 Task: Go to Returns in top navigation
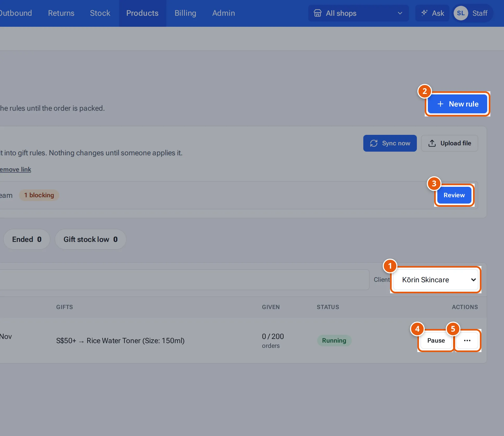point(61,13)
